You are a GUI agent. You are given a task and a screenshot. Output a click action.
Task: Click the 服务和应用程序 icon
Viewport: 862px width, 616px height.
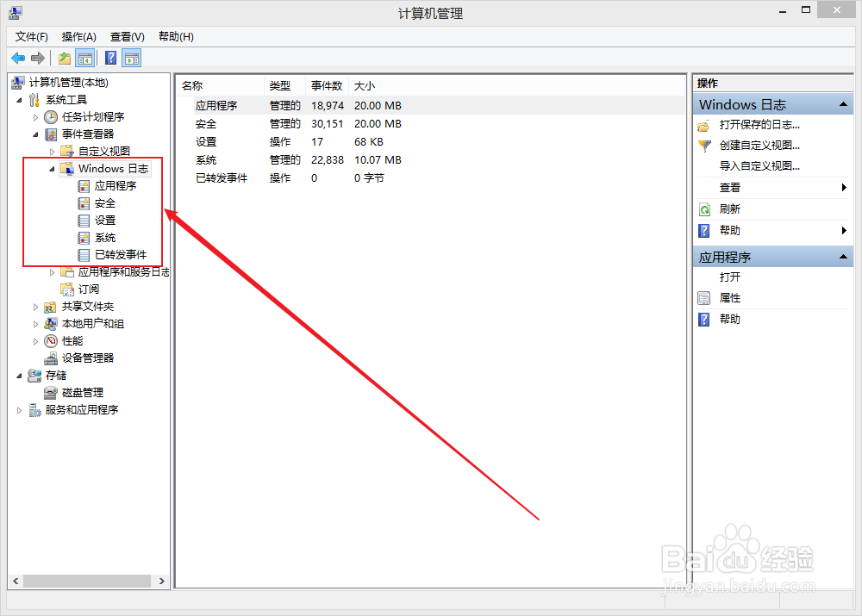click(34, 410)
